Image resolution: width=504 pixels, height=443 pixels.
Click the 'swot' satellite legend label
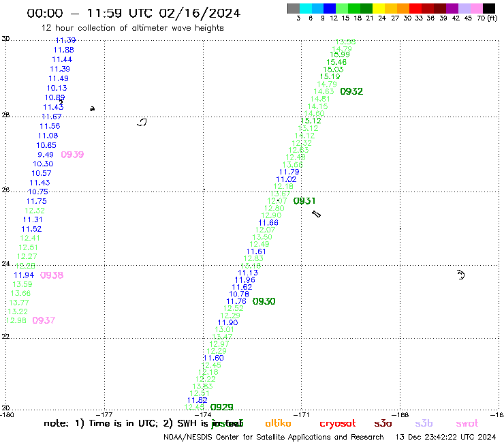coord(467,423)
